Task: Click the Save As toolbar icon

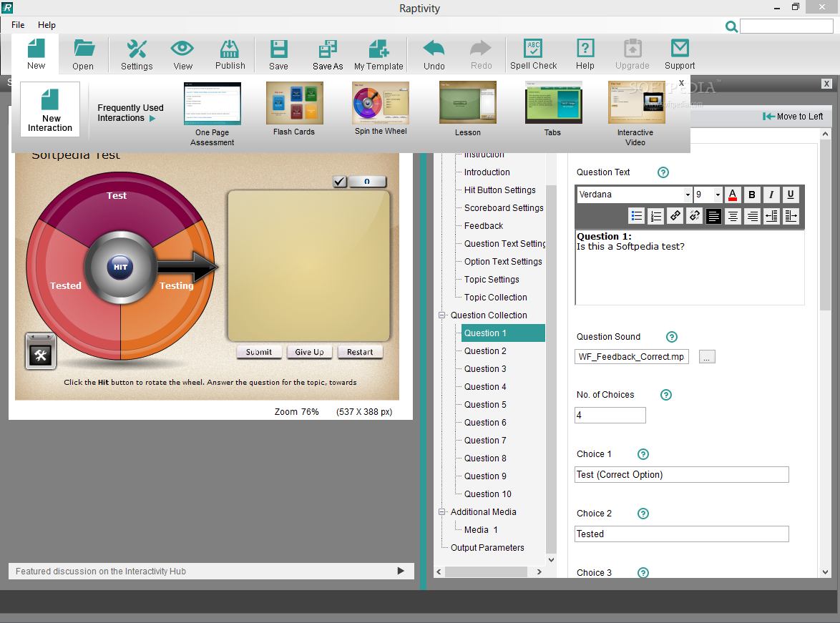Action: 327,54
